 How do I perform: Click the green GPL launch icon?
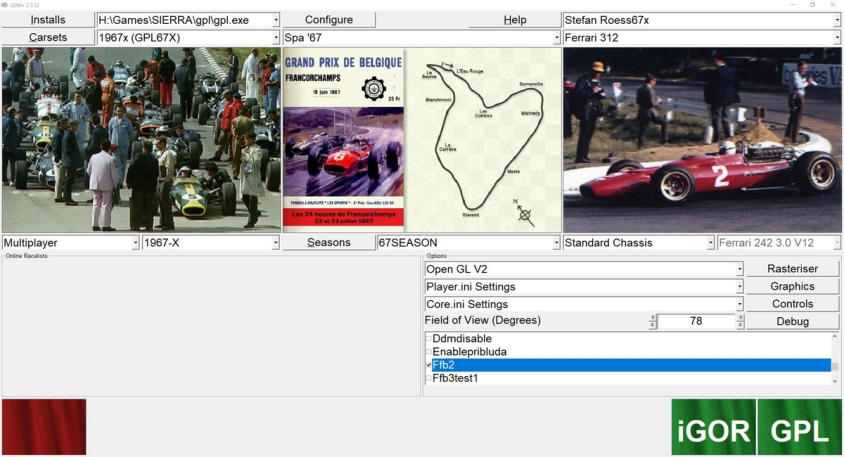pos(799,427)
